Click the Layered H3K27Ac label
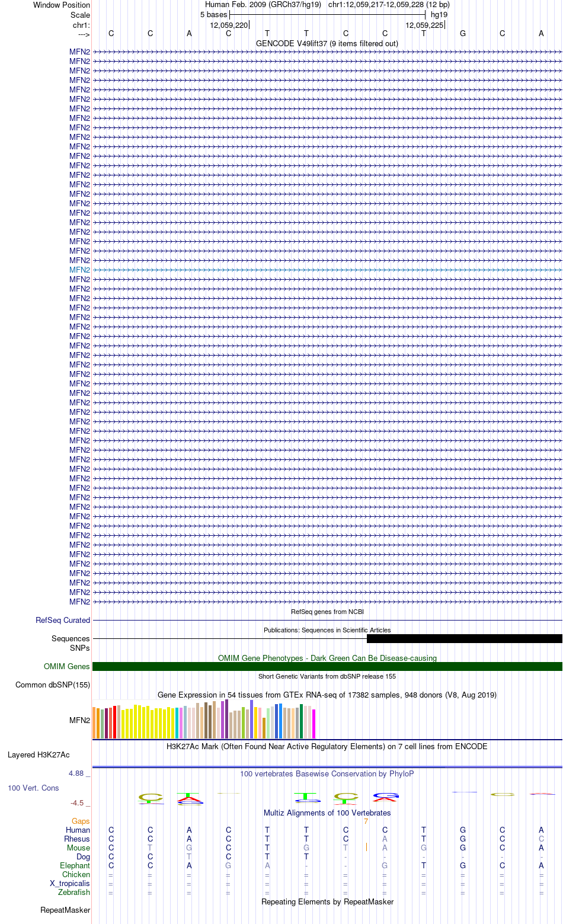Screen dimensions: 563x924 coord(39,754)
